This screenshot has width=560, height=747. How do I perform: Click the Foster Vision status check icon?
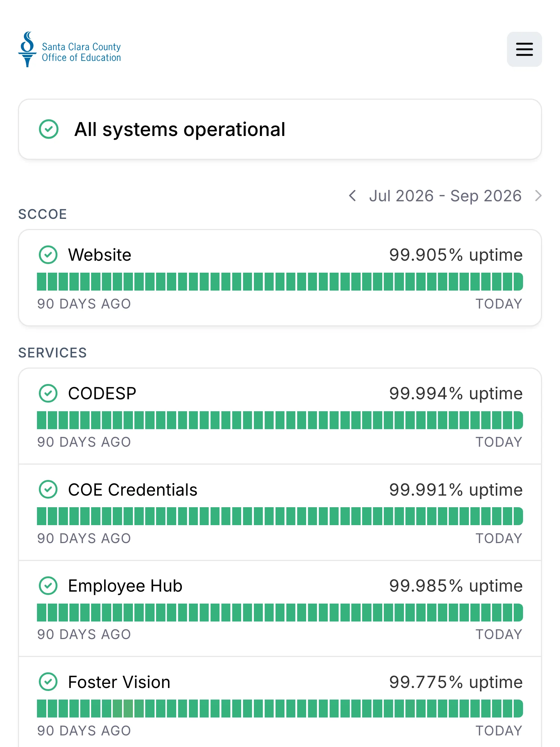tap(48, 682)
